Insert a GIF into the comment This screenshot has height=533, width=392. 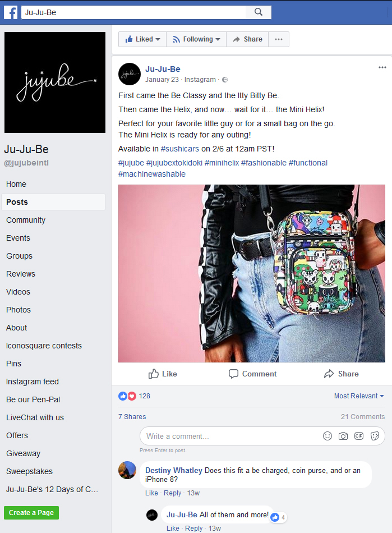coord(359,436)
